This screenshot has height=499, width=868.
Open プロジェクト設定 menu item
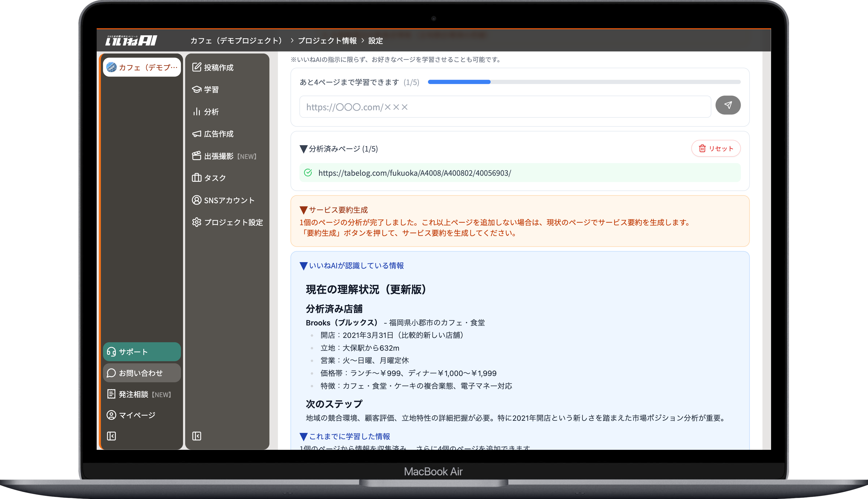(227, 222)
